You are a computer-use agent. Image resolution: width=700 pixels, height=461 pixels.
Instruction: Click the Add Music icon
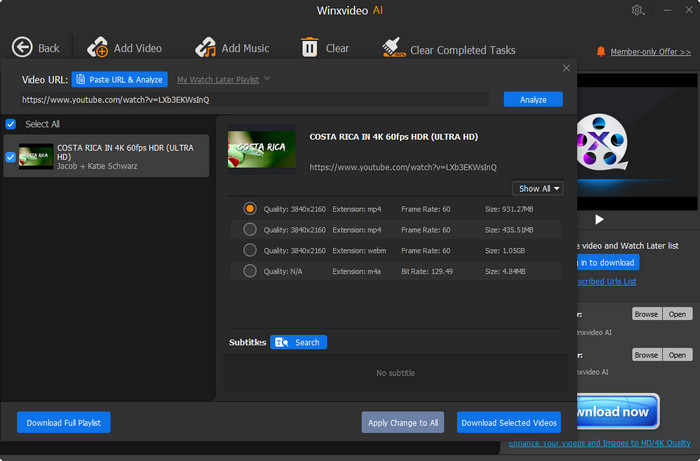(x=205, y=47)
